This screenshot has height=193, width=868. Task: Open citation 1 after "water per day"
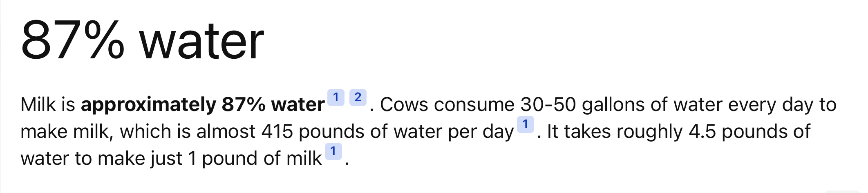525,124
